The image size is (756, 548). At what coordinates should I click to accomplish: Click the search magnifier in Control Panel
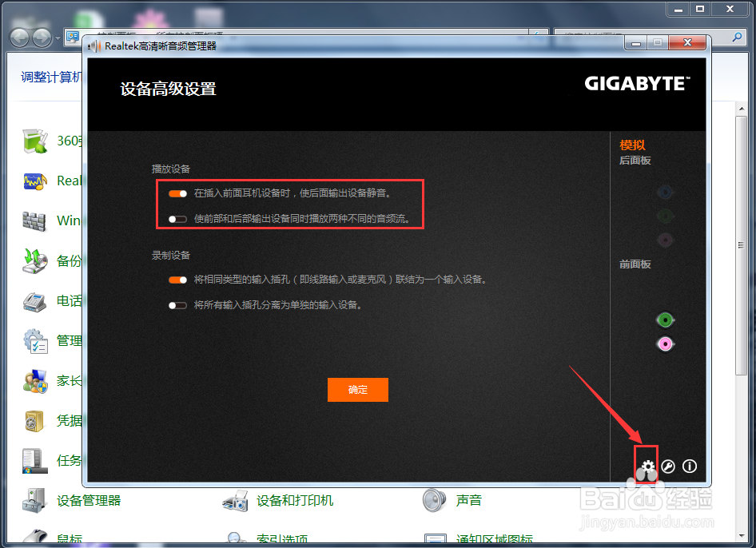737,37
